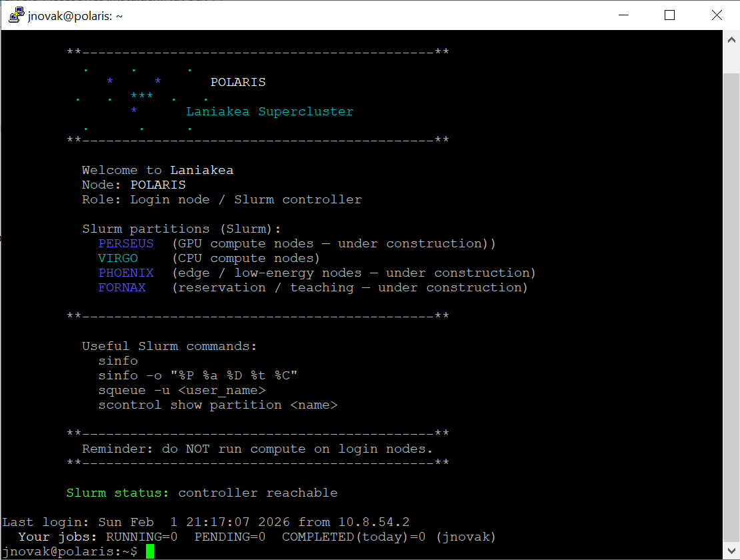Close the jnovak@polaris terminal window
The image size is (740, 560).
coord(717,15)
